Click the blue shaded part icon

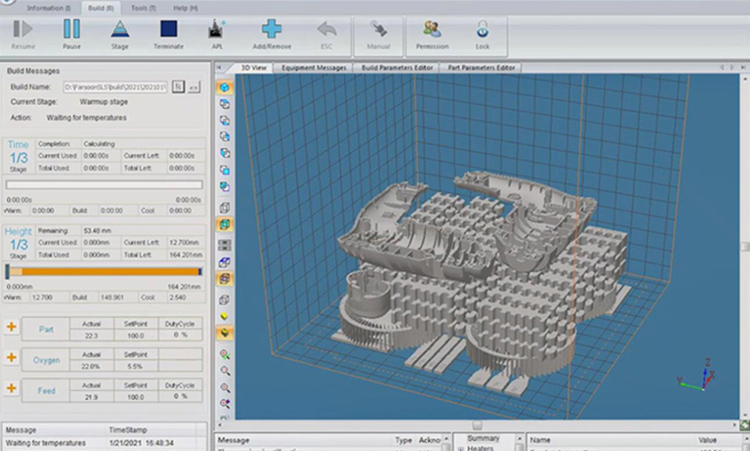[224, 262]
